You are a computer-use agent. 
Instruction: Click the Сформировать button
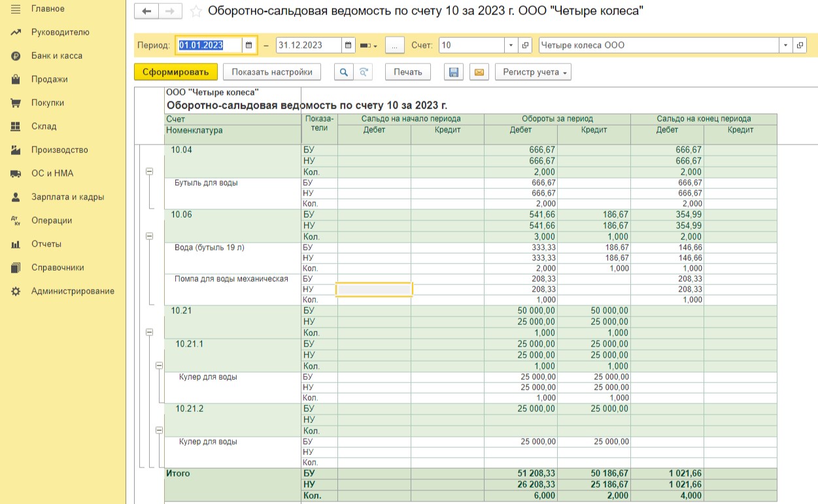175,72
